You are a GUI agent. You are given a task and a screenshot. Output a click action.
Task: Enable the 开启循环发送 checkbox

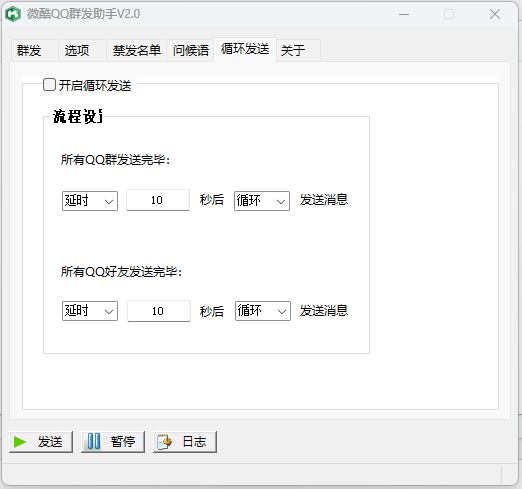pos(49,85)
